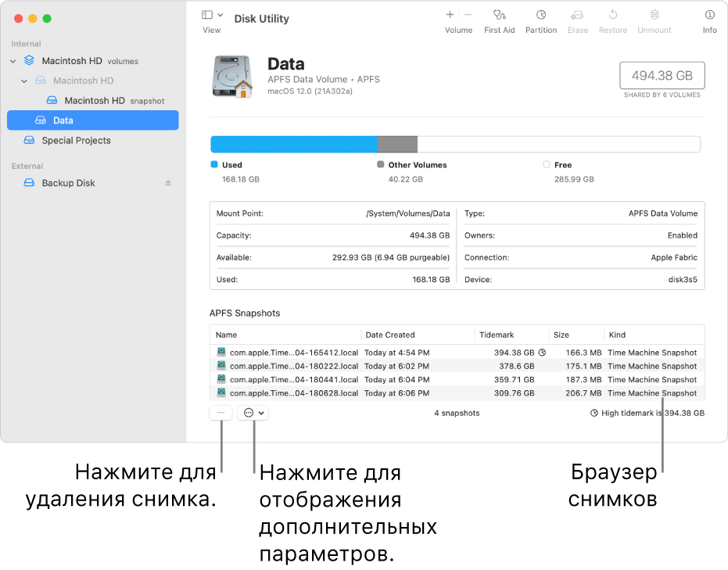This screenshot has height=570, width=728.
Task: Click the Unmount toolbar icon
Action: click(x=654, y=15)
